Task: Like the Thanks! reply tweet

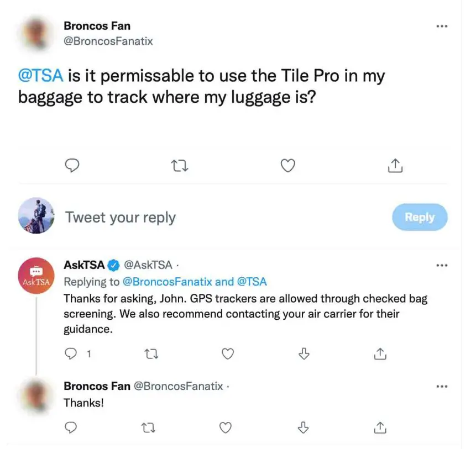Action: pyautogui.click(x=225, y=427)
